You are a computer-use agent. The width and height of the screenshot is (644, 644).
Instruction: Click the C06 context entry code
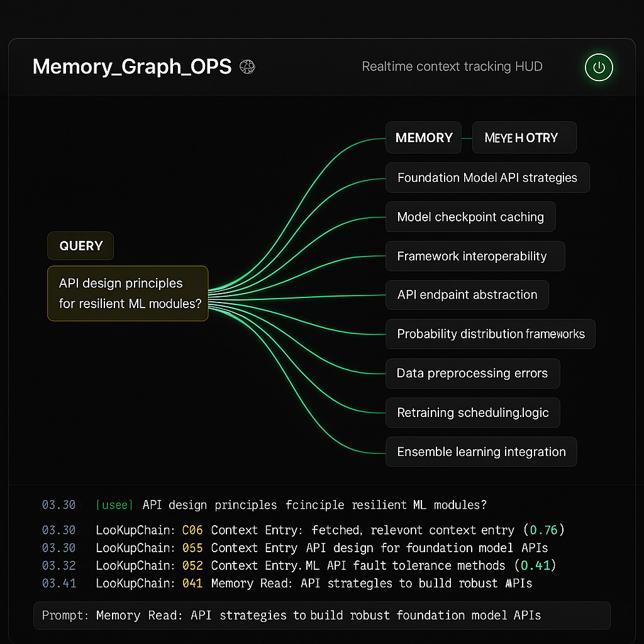192,530
